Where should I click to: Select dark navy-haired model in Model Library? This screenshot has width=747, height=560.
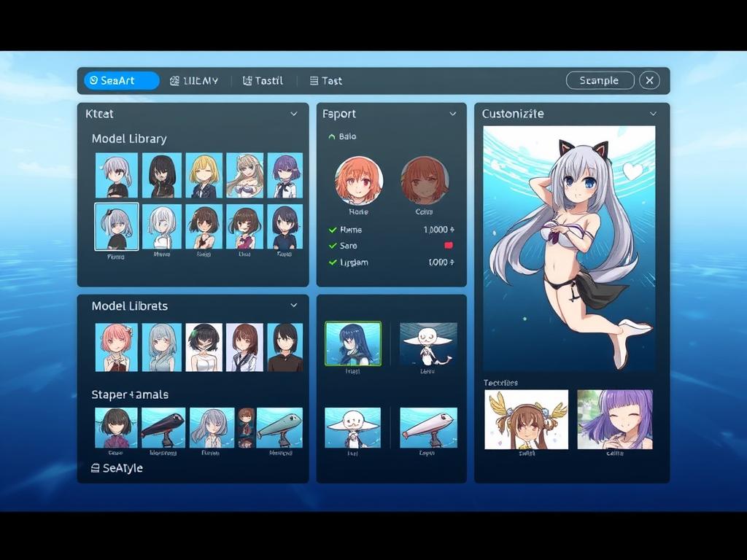[285, 227]
